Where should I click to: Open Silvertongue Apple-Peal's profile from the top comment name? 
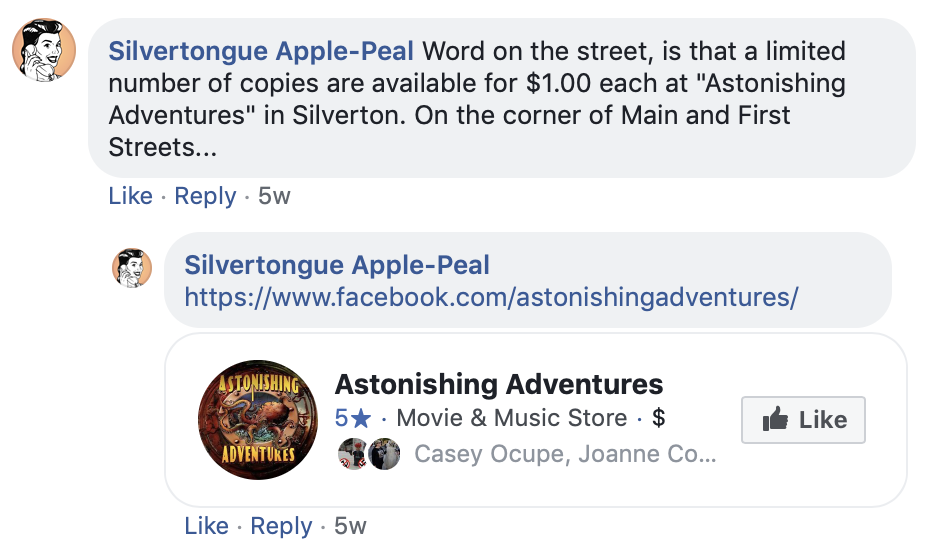(x=262, y=50)
